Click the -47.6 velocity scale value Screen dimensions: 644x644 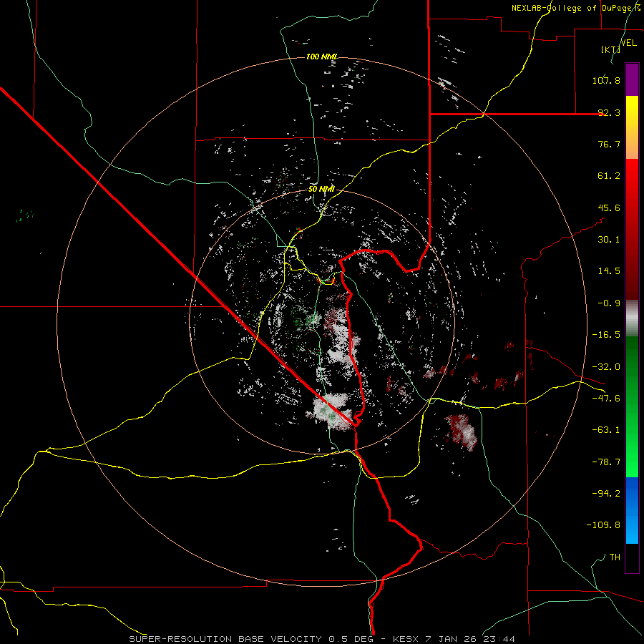click(x=606, y=399)
